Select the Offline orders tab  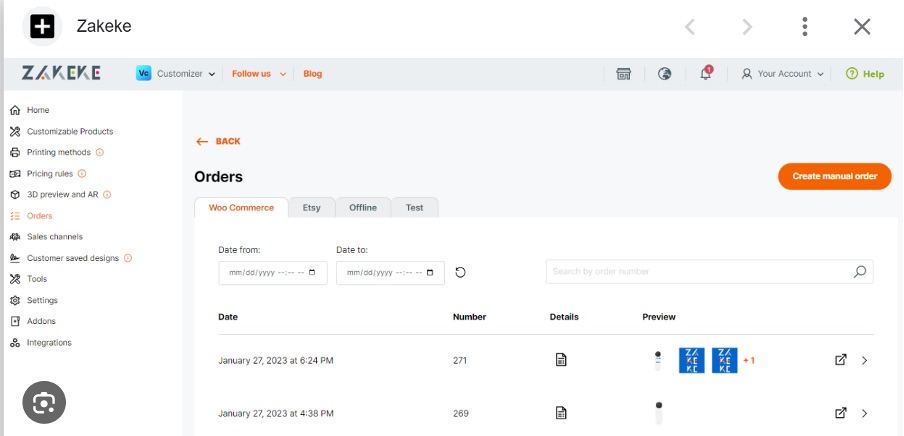tap(362, 207)
